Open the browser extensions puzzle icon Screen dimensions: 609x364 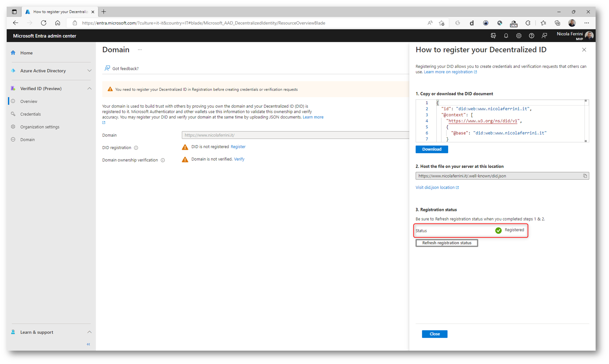pos(528,23)
